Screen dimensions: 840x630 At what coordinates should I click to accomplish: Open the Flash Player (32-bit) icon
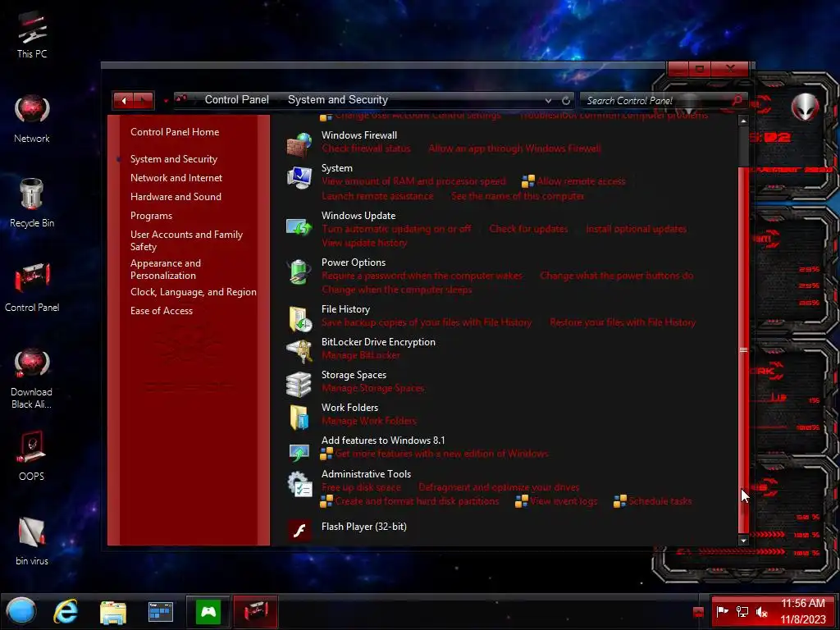299,530
